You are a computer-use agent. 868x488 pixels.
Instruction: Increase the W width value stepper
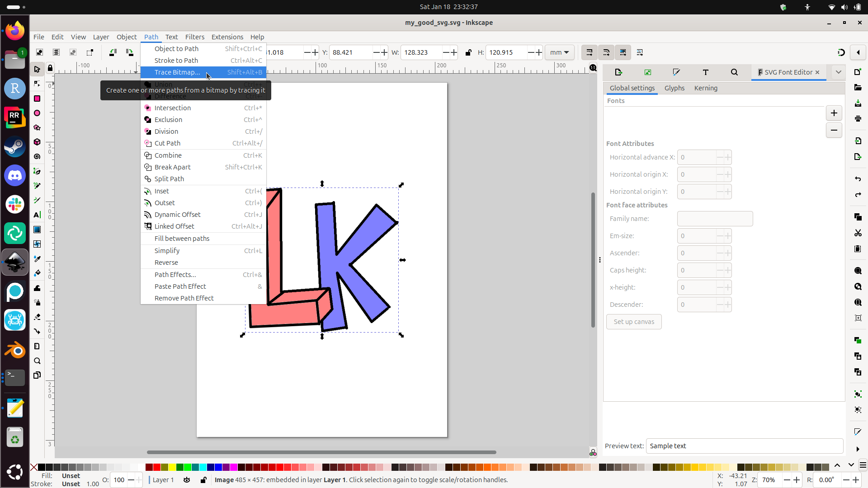click(454, 52)
